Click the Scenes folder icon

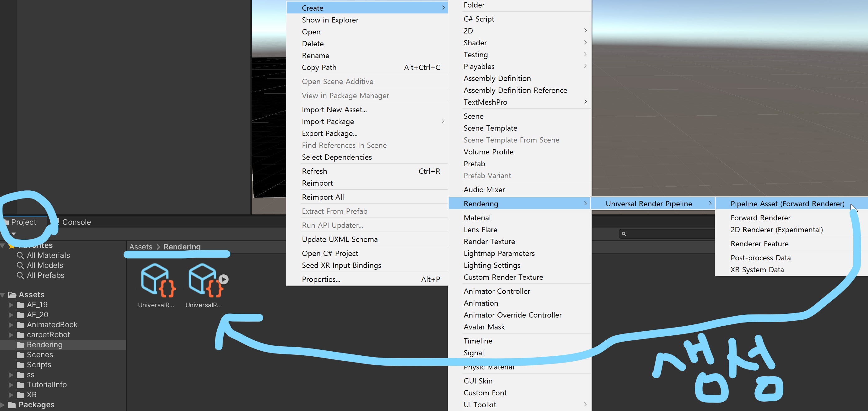(x=21, y=355)
